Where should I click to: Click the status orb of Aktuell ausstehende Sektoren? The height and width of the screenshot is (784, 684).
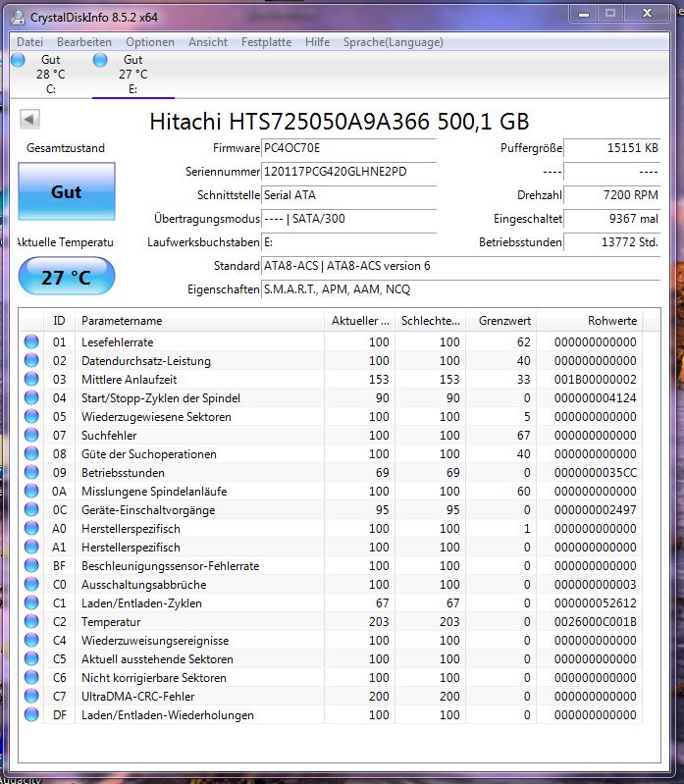tap(31, 659)
